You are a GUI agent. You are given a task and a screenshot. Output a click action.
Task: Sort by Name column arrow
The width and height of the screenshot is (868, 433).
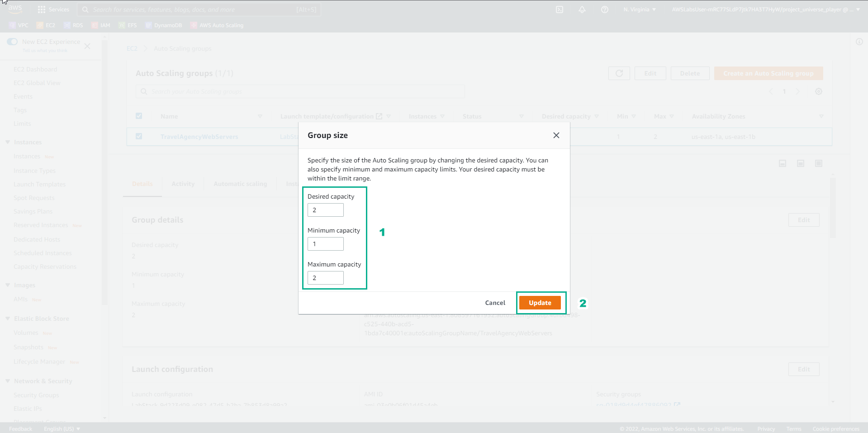pos(260,116)
